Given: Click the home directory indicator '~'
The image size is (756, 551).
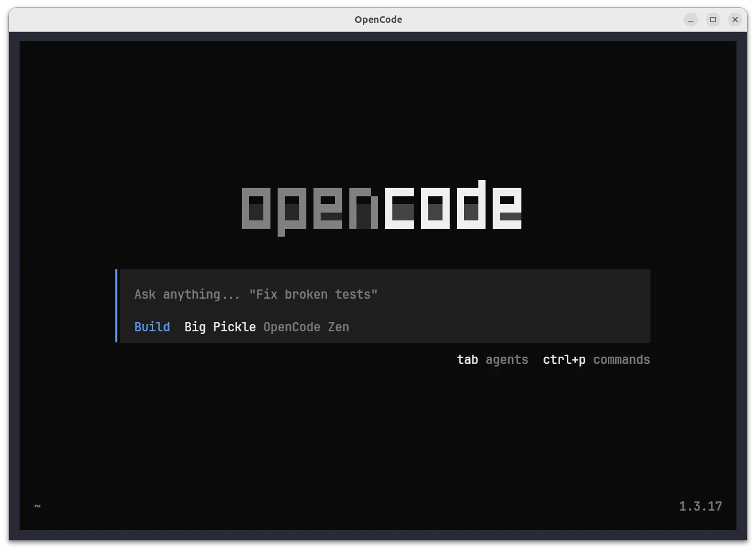Looking at the screenshot, I should (x=36, y=506).
